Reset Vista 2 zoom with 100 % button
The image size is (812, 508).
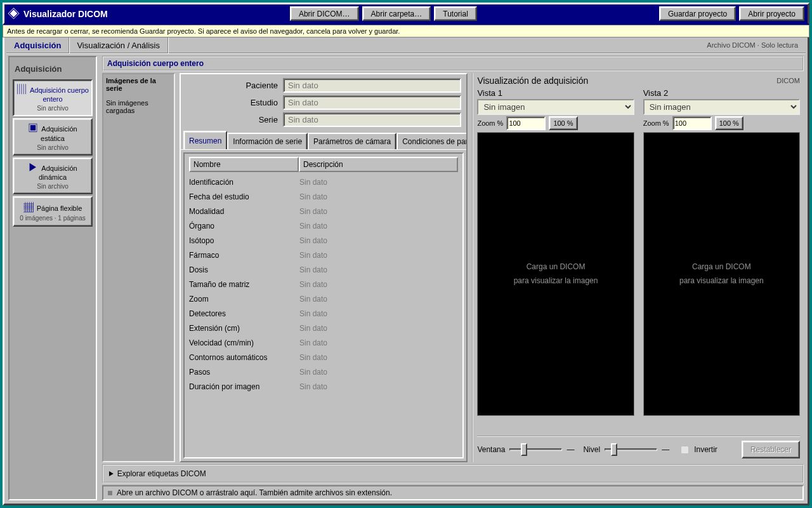coord(729,123)
